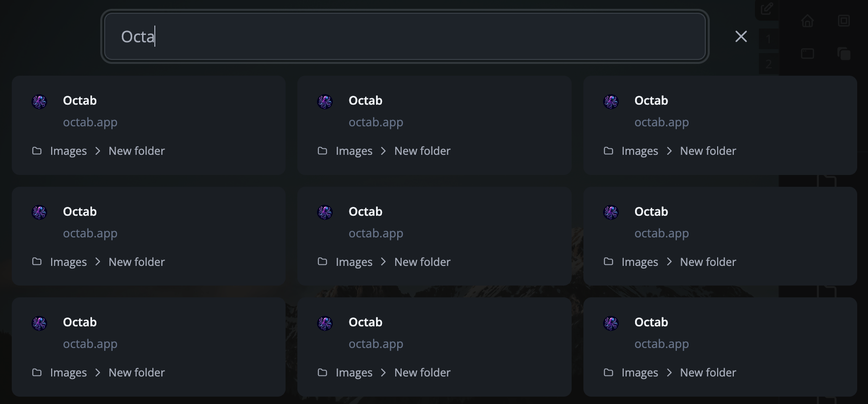The height and width of the screenshot is (404, 868).
Task: Click New folder breadcrumb in the center card
Action: 422,262
